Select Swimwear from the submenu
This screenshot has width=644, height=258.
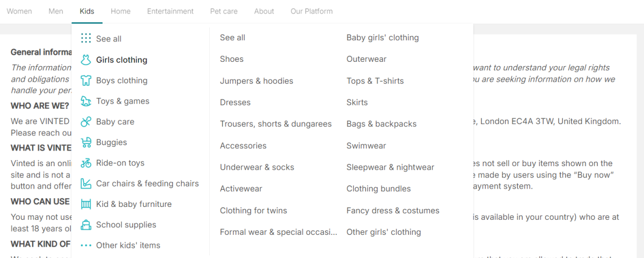click(366, 146)
